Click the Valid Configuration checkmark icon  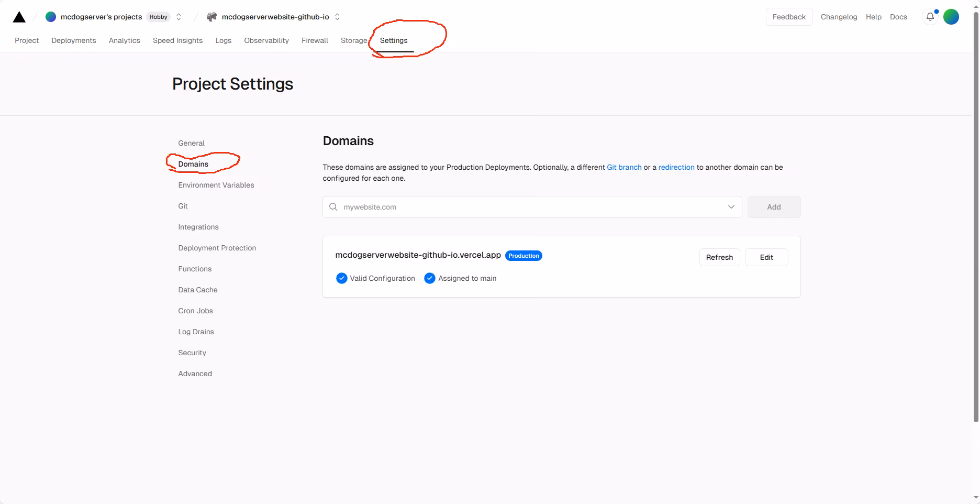341,278
